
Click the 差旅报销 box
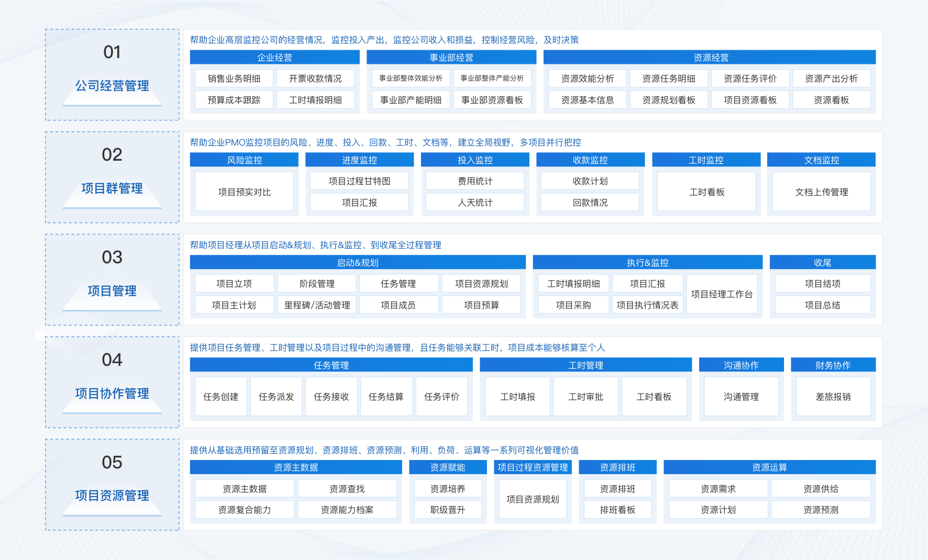tap(833, 397)
